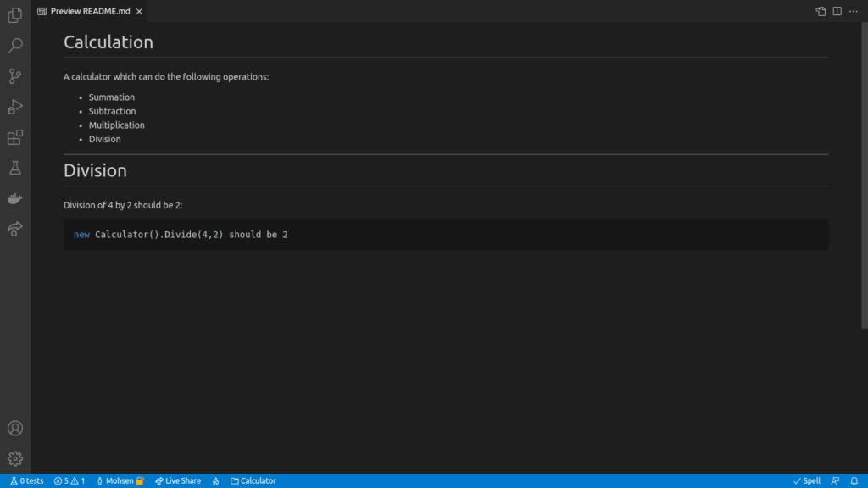Image resolution: width=868 pixels, height=488 pixels.
Task: Start a Live Share session from status bar
Action: click(x=177, y=480)
